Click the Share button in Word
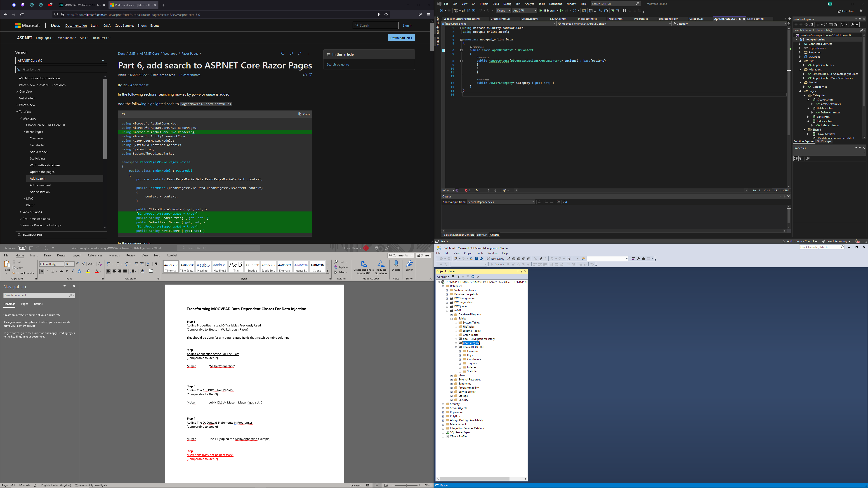The width and height of the screenshot is (868, 488). click(423, 256)
